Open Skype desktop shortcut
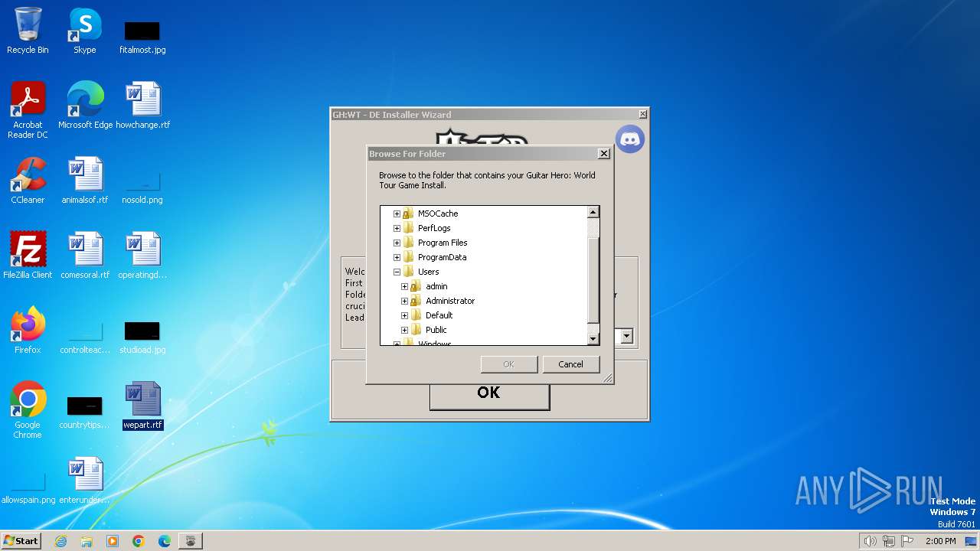Viewport: 980px width, 551px height. tap(84, 31)
